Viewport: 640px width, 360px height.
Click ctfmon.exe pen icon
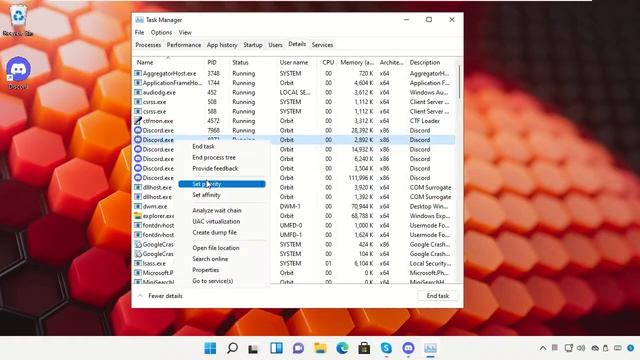pyautogui.click(x=138, y=121)
